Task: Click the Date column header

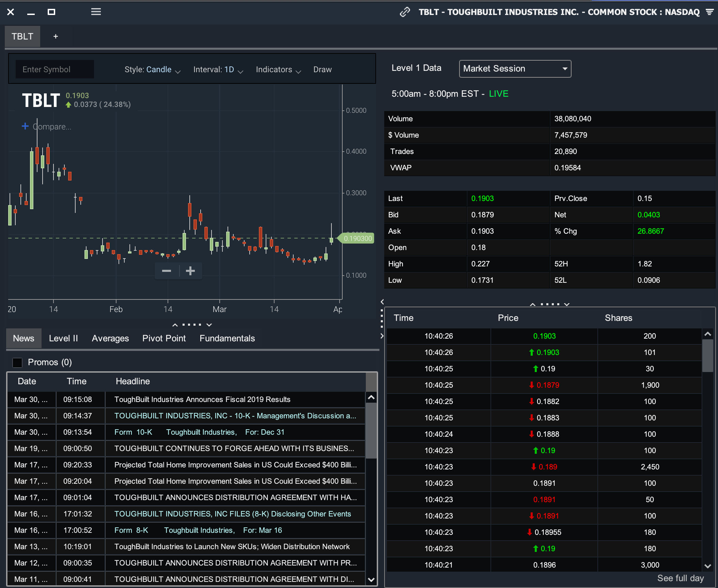Action: [27, 381]
